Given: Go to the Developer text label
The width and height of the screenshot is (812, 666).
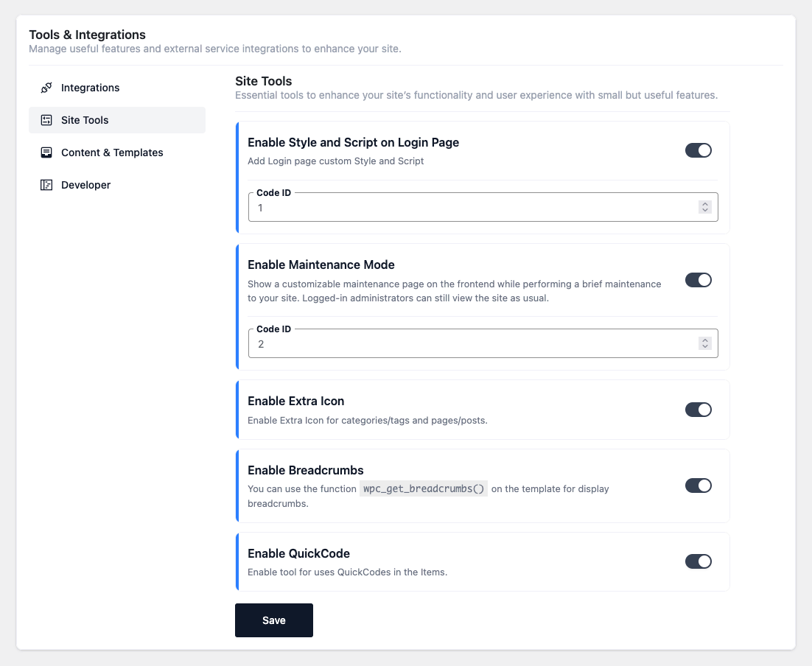Looking at the screenshot, I should click(x=85, y=185).
